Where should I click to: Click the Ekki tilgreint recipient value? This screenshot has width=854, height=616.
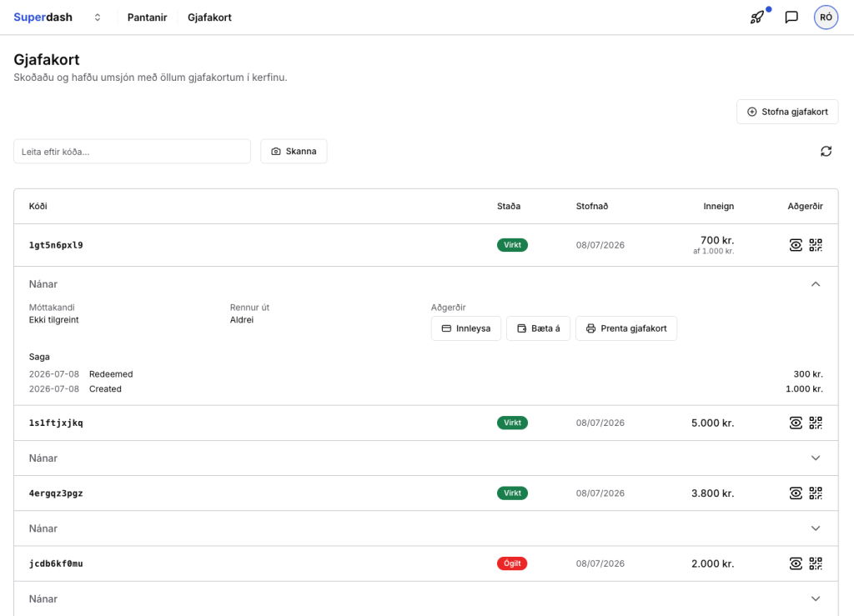point(54,320)
